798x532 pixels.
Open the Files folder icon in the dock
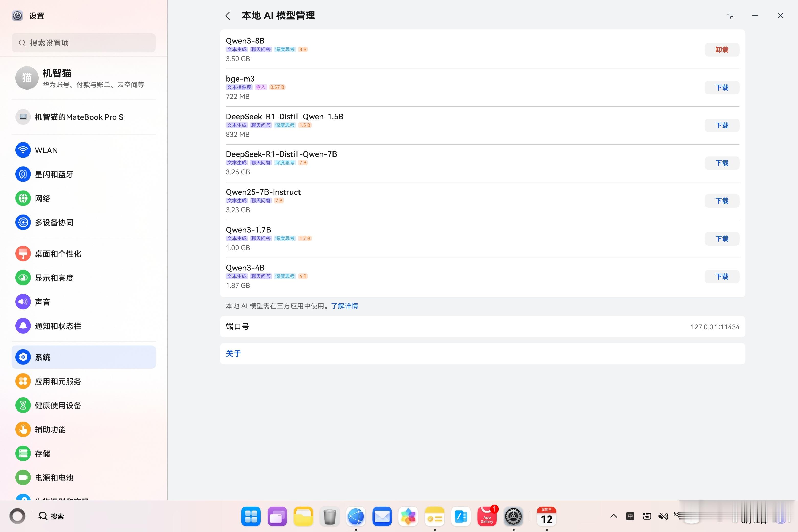(303, 516)
